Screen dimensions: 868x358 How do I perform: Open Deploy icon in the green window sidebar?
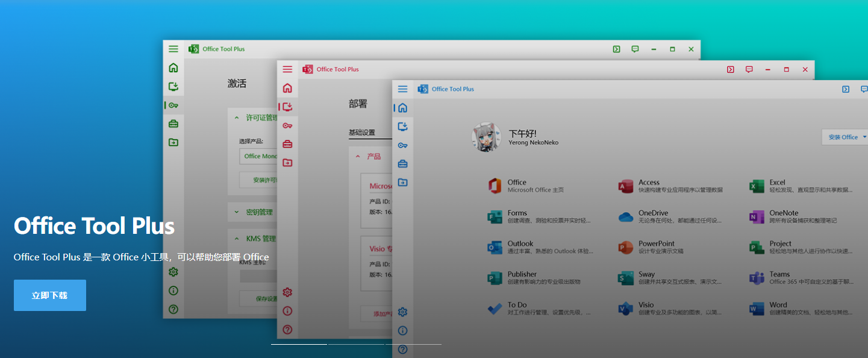click(x=173, y=86)
